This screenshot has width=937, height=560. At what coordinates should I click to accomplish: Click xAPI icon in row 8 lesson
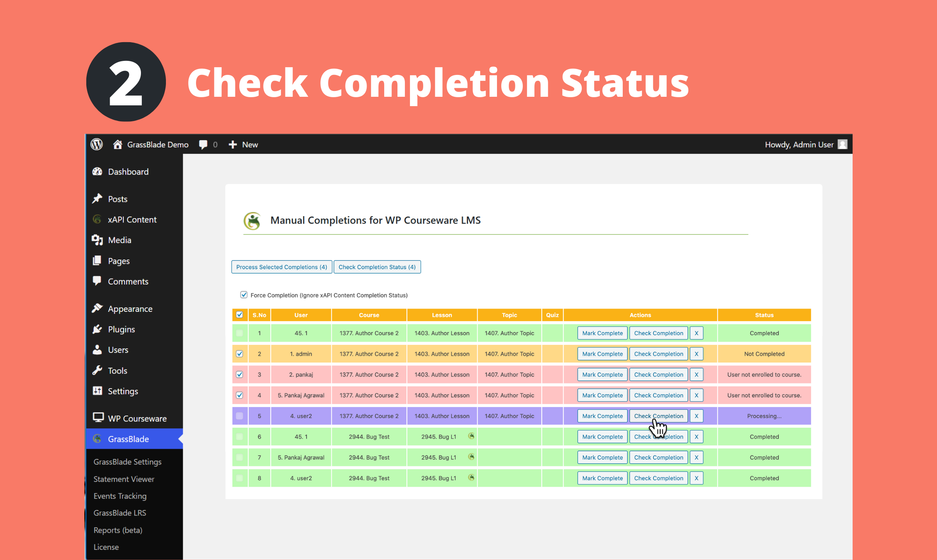471,478
